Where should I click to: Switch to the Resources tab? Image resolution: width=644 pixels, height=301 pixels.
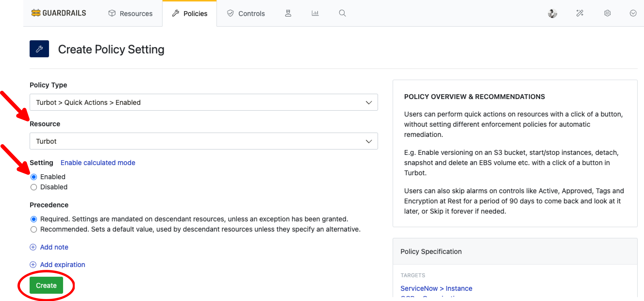coord(130,14)
